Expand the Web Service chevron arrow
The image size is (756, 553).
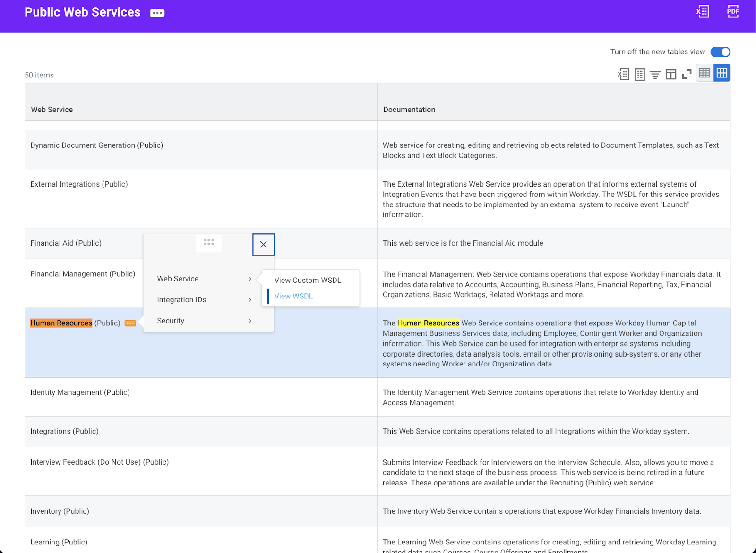click(250, 279)
